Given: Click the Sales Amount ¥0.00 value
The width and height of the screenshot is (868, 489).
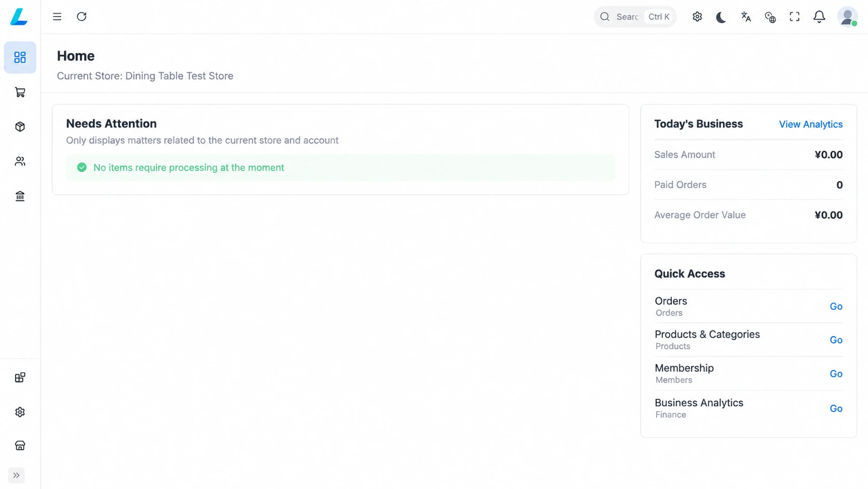Looking at the screenshot, I should pos(829,155).
